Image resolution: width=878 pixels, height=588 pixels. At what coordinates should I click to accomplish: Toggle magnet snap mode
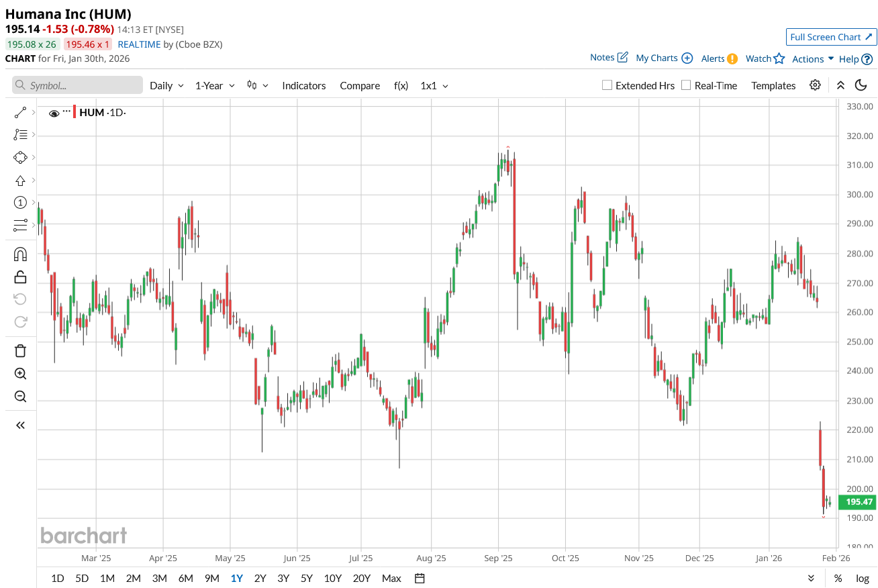(20, 254)
